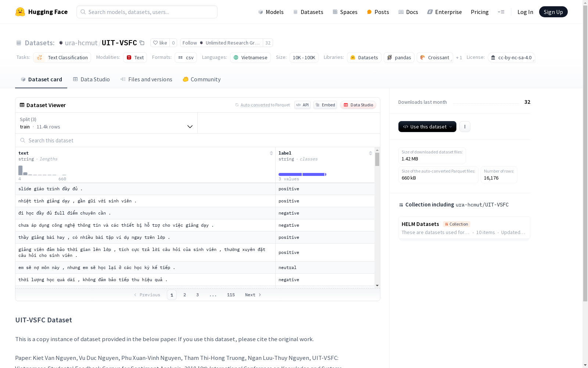This screenshot has height=368, width=588.
Task: Click the cc-by-nc-sa-4.0 license tag
Action: (x=511, y=57)
